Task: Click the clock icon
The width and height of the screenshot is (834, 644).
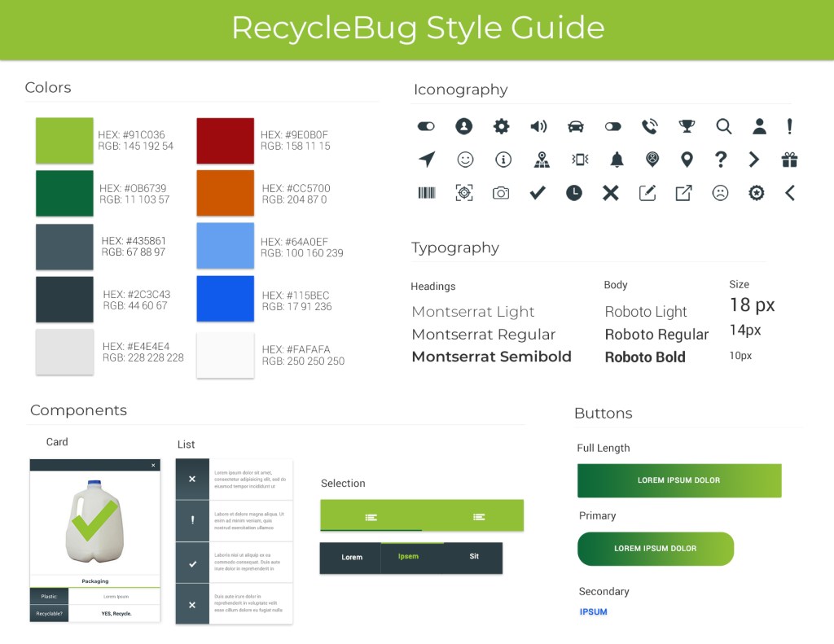Action: coord(574,193)
